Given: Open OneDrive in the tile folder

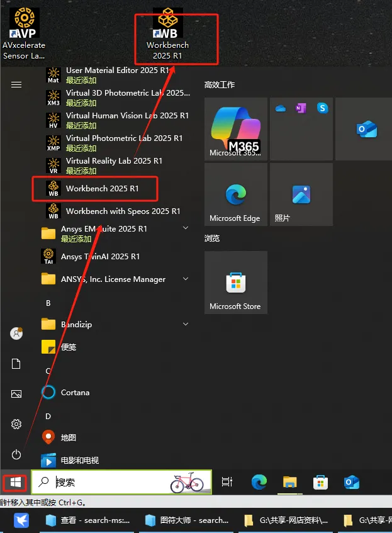Looking at the screenshot, I should [281, 108].
